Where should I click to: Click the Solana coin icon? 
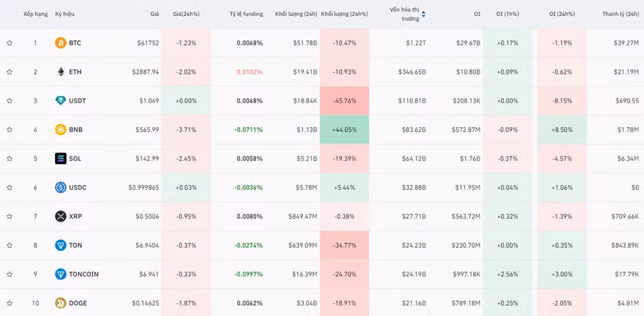[x=60, y=159]
